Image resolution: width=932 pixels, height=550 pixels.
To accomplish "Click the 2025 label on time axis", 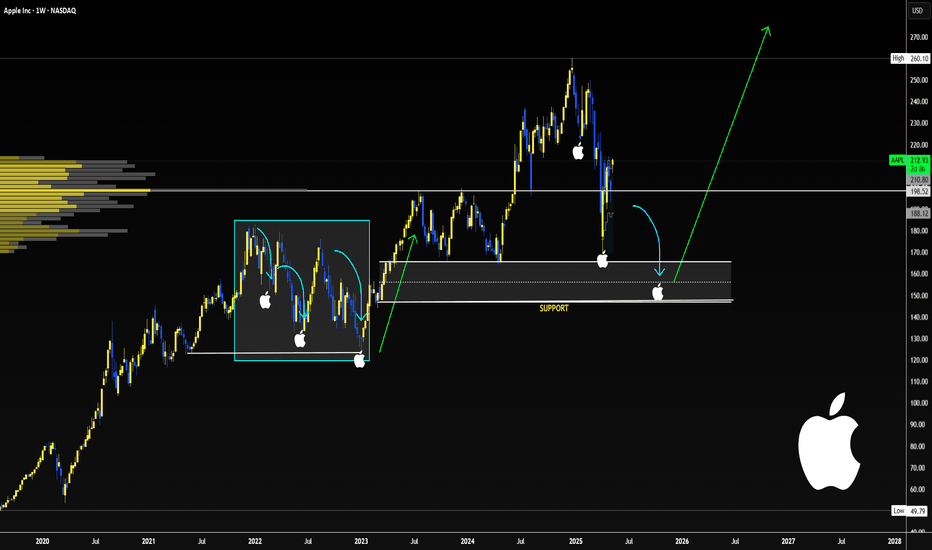I will point(575,541).
